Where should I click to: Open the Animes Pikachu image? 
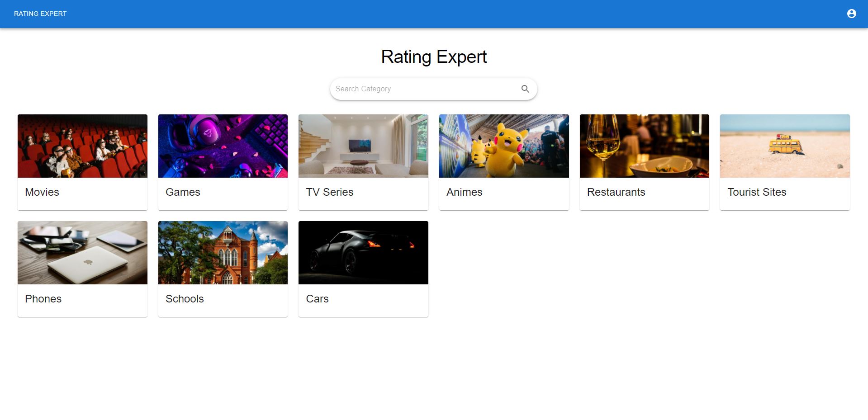click(504, 146)
